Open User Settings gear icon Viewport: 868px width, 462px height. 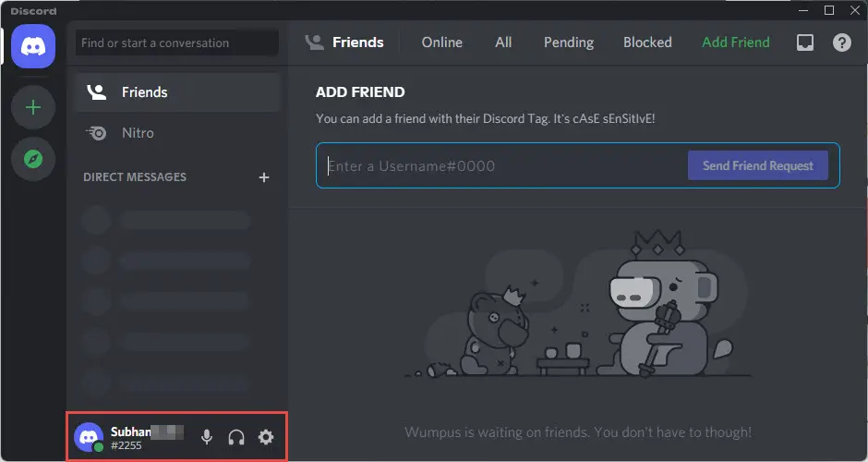(x=266, y=437)
